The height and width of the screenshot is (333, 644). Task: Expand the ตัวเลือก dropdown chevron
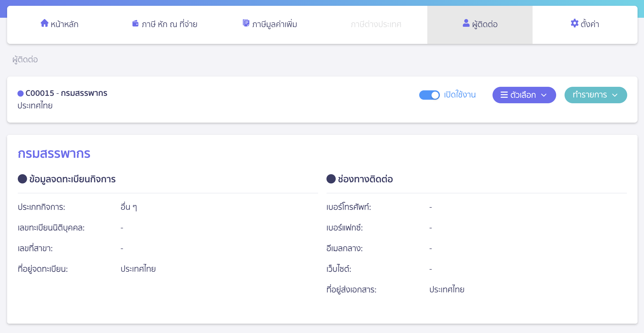click(544, 95)
